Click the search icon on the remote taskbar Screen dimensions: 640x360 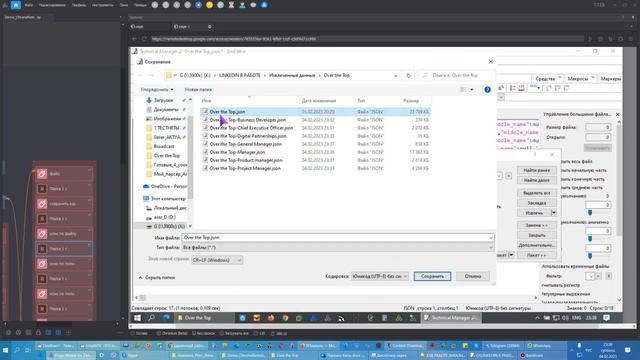(151, 318)
